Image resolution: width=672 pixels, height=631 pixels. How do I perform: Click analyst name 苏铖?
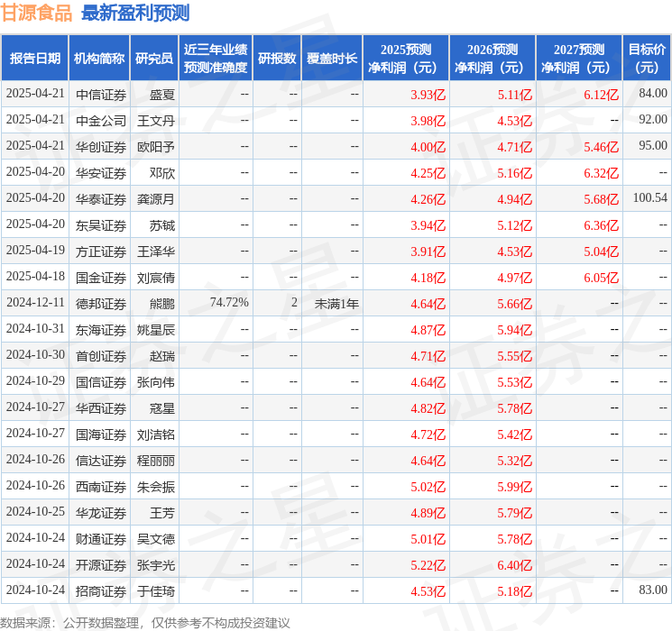pyautogui.click(x=162, y=225)
